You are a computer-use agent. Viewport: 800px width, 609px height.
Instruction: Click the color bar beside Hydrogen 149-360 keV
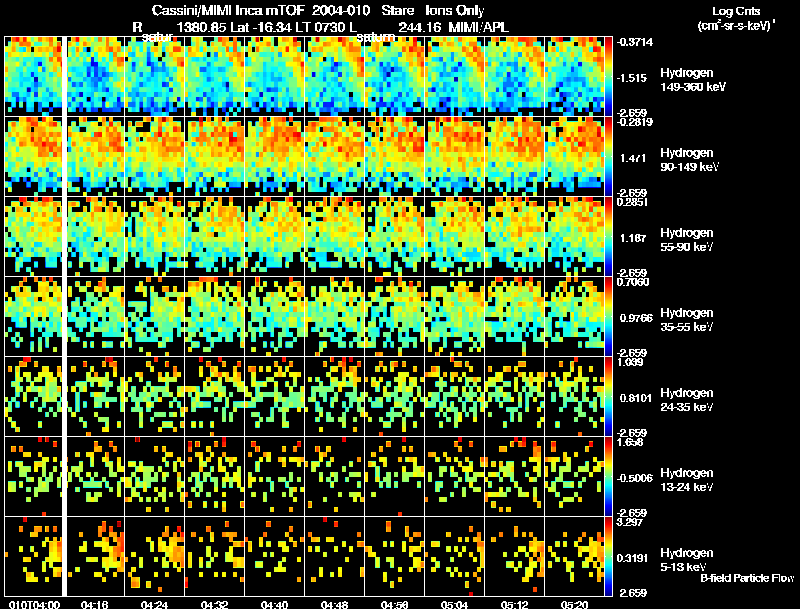pos(608,76)
